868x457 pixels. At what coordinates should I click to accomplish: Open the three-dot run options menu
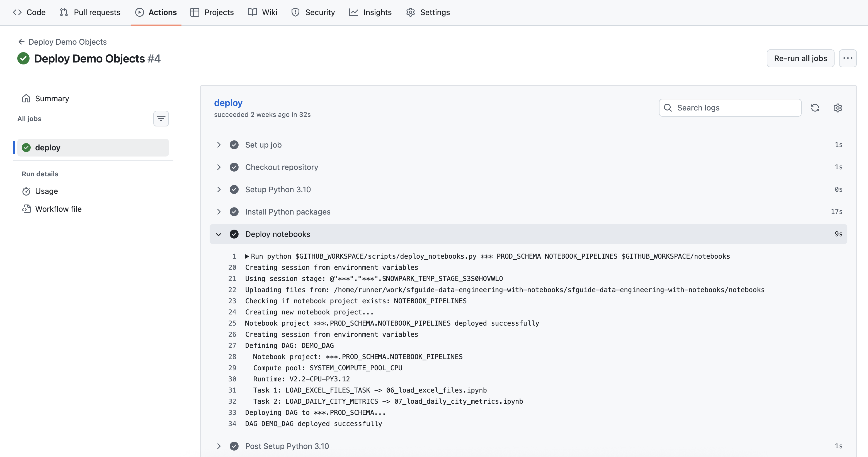click(x=847, y=58)
